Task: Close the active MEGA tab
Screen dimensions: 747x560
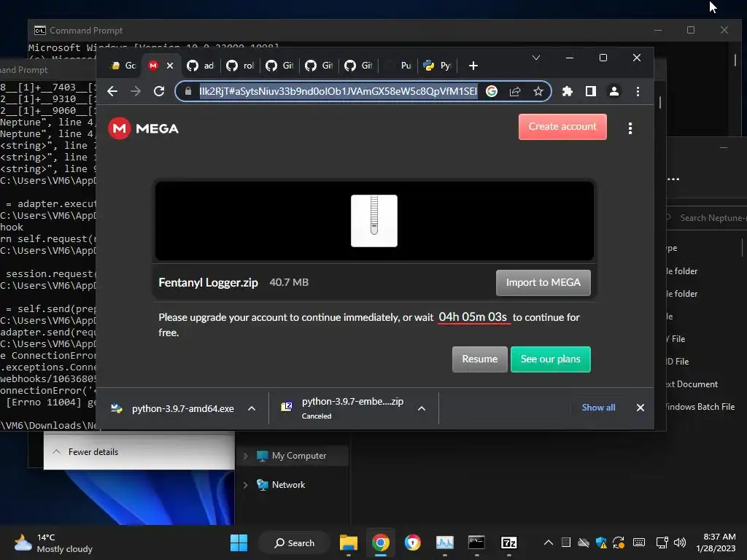Action: 170,66
